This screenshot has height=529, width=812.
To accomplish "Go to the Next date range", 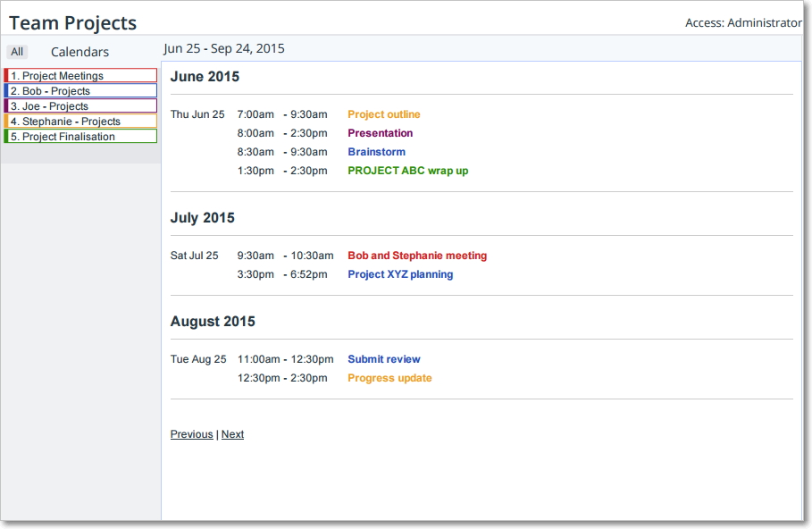I will 232,434.
